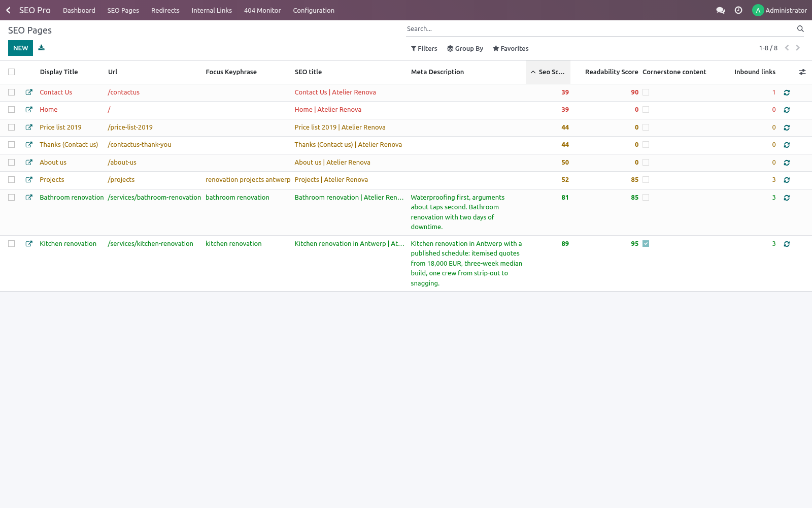This screenshot has height=508, width=812.
Task: Select the Home row checkbox
Action: click(11, 110)
